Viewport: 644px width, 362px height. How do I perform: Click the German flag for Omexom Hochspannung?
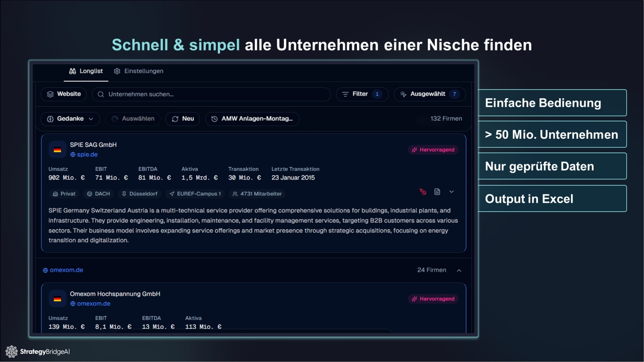[57, 299]
